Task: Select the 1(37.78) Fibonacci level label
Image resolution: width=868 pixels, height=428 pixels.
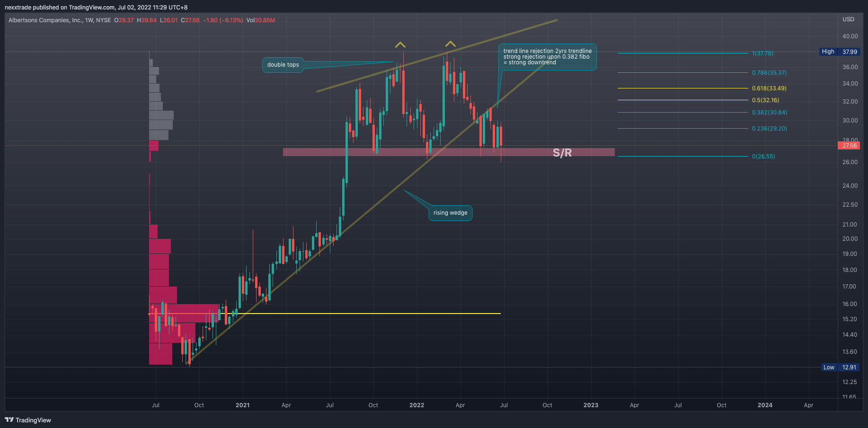Action: click(x=762, y=53)
